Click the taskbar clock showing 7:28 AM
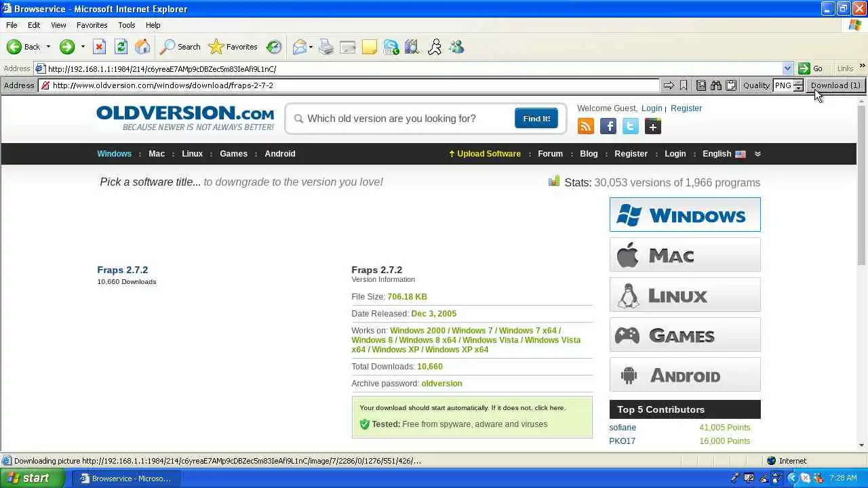Viewport: 868px width, 488px height. tap(844, 478)
